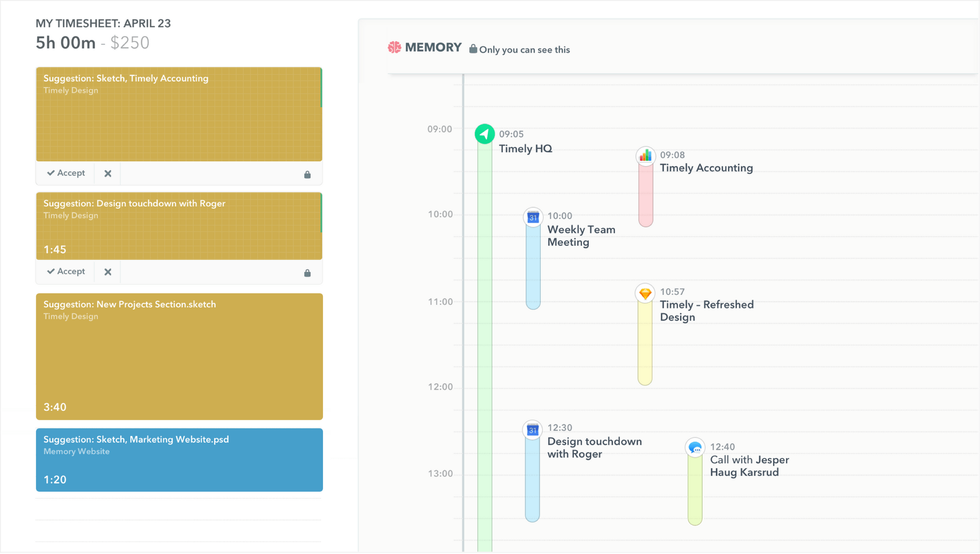Screen dimensions: 980x554
Task: Click the Timely Accounting chart icon
Action: [645, 156]
